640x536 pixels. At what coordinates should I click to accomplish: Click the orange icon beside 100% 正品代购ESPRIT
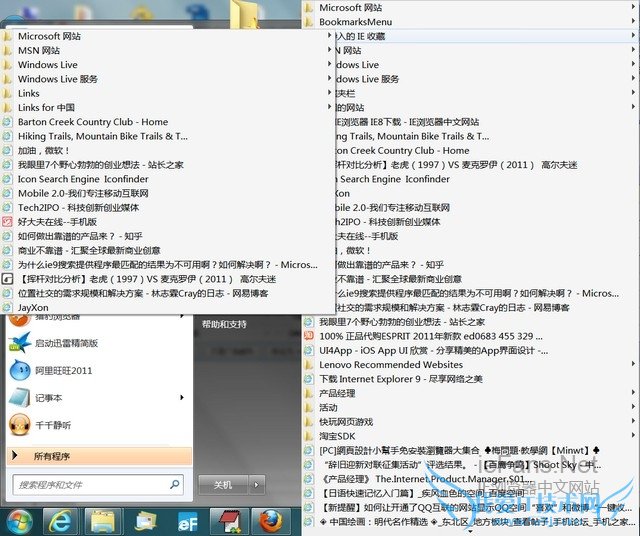coord(309,336)
